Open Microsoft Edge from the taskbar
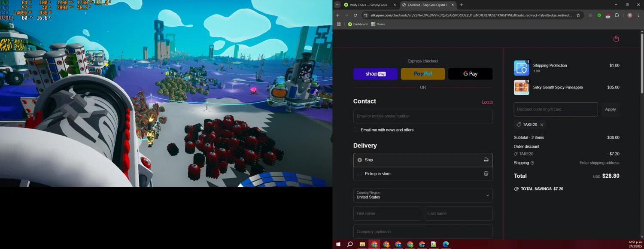Viewport: 644px width, 249px height. point(446,244)
